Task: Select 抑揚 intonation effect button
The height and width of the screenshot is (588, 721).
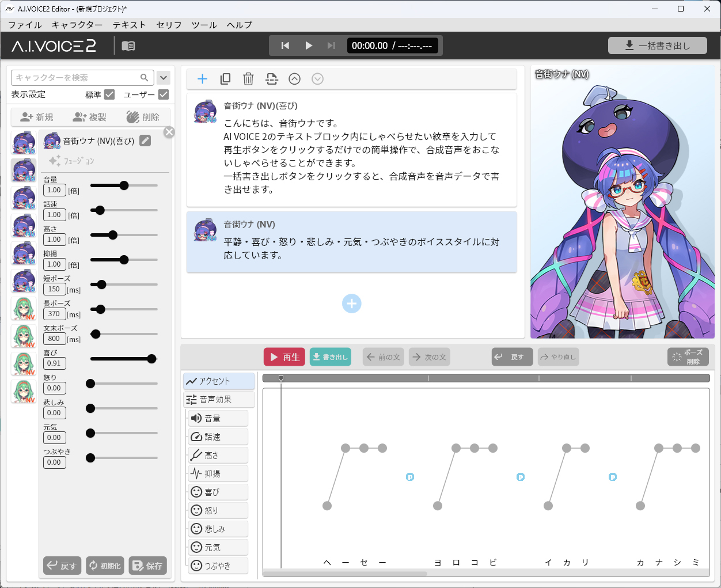Action: (x=218, y=473)
